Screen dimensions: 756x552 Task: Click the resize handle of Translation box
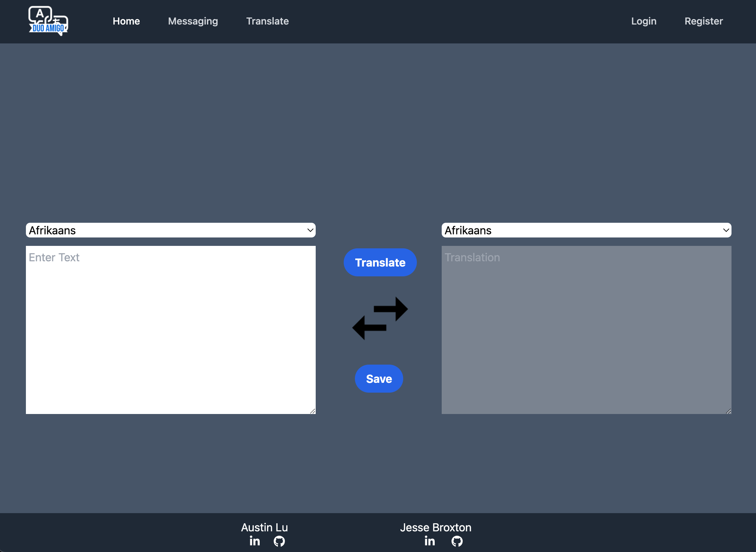pyautogui.click(x=728, y=411)
